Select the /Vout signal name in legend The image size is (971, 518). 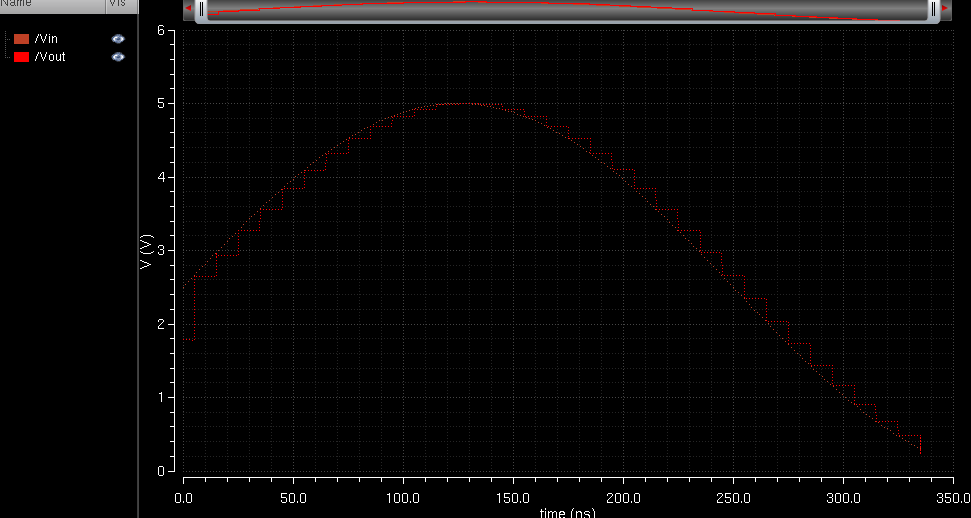(x=49, y=57)
